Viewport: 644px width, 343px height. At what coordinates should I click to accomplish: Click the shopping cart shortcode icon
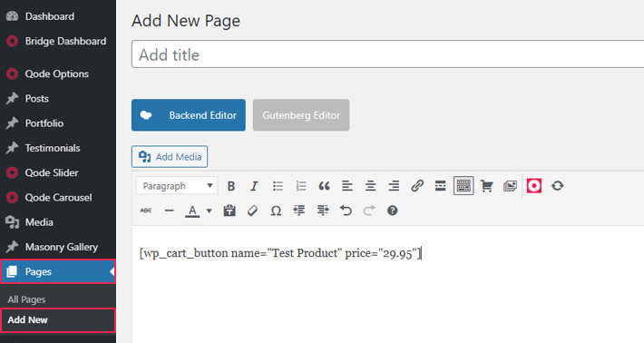487,186
